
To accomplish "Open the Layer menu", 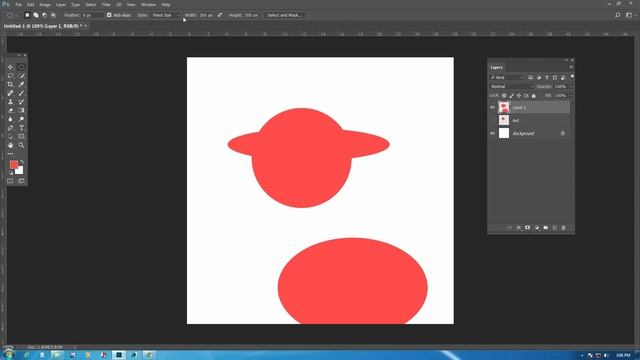I will point(61,4).
